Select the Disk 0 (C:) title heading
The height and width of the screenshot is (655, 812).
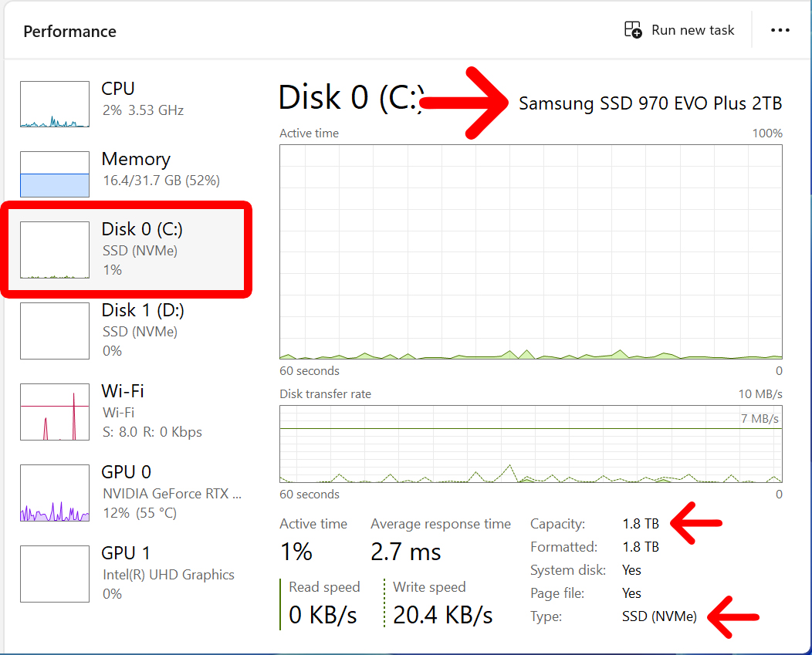tap(351, 98)
